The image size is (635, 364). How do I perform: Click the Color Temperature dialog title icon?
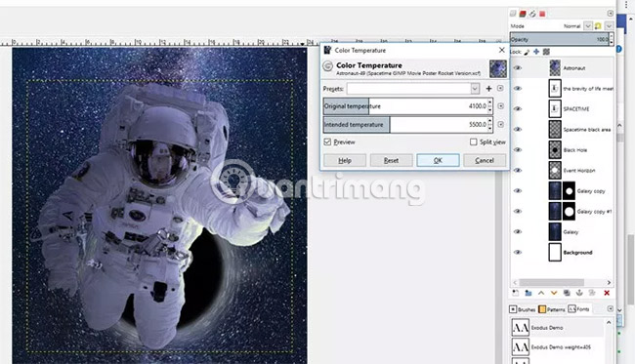327,50
